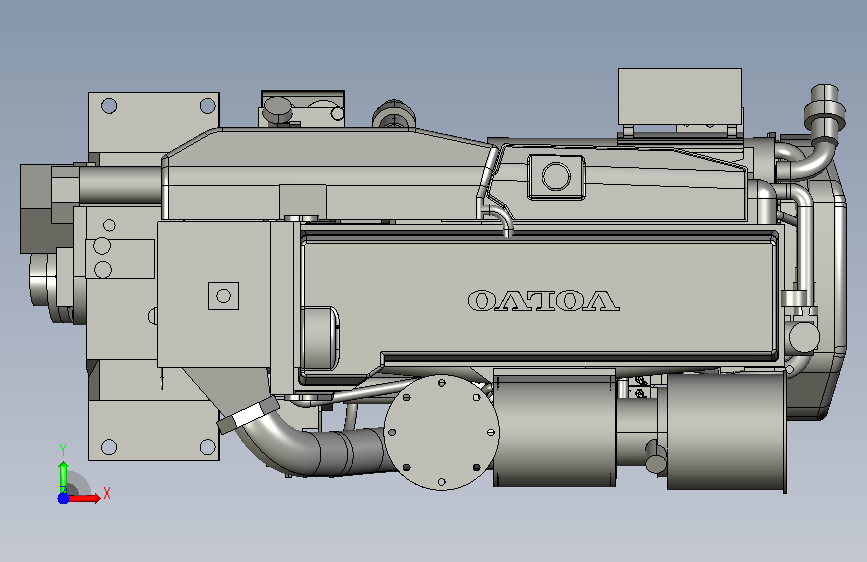The width and height of the screenshot is (867, 562).
Task: Select the rightmost large cylinder beneath the engine
Action: click(727, 431)
